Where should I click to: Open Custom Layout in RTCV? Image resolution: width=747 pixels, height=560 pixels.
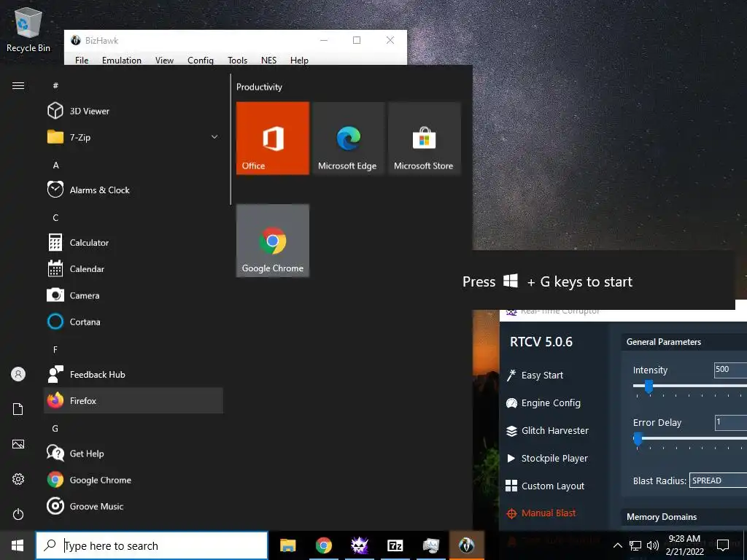point(544,486)
